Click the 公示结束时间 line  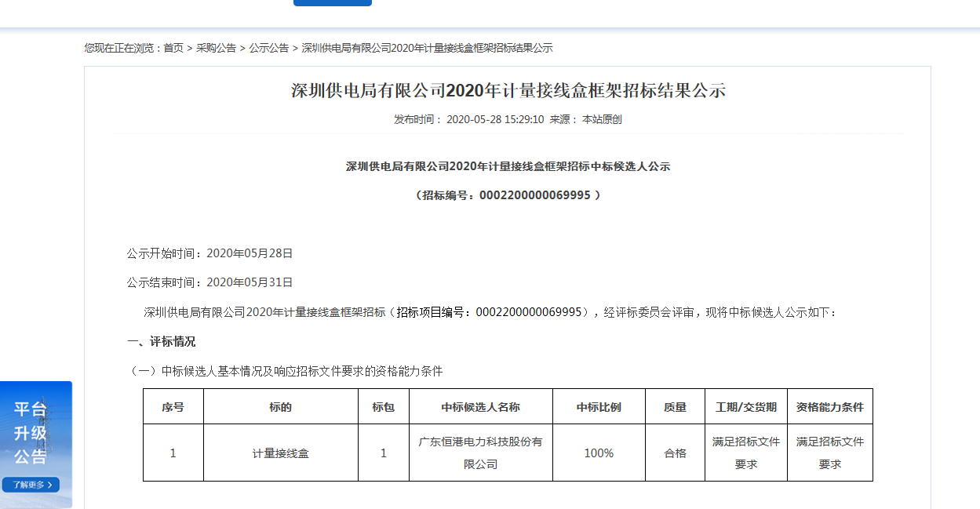[209, 282]
